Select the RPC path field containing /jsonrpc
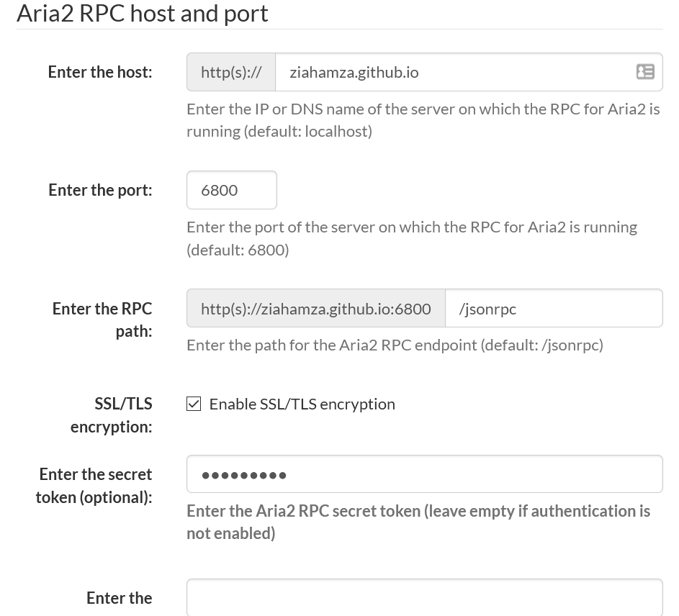This screenshot has height=616, width=679. pyautogui.click(x=554, y=308)
